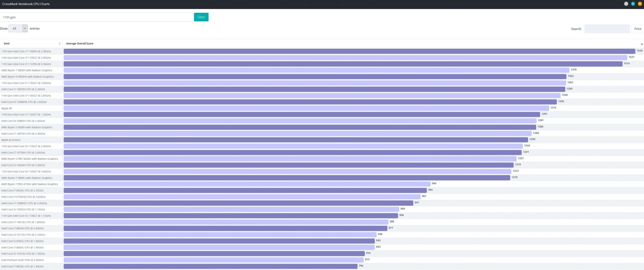Click the orange collapse panel icon
The width and height of the screenshot is (644, 270).
pos(640,4)
